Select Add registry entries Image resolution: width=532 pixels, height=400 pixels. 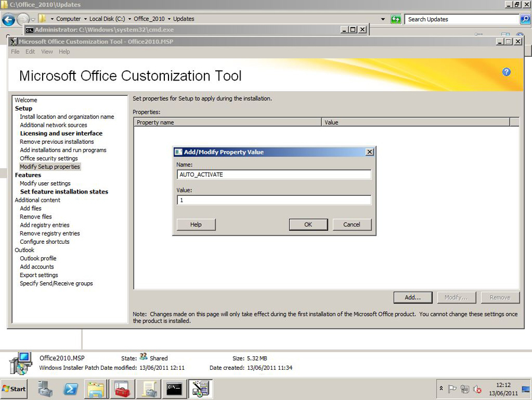44,225
